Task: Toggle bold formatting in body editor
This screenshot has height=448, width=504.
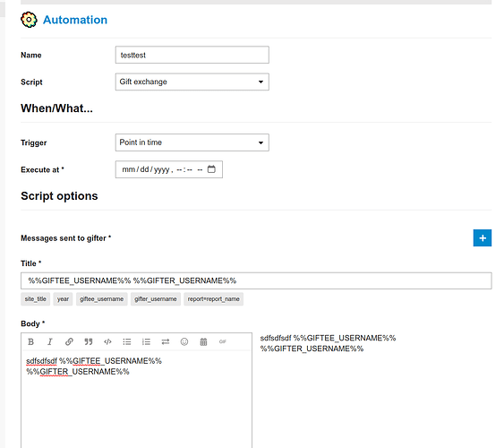Action: point(30,341)
